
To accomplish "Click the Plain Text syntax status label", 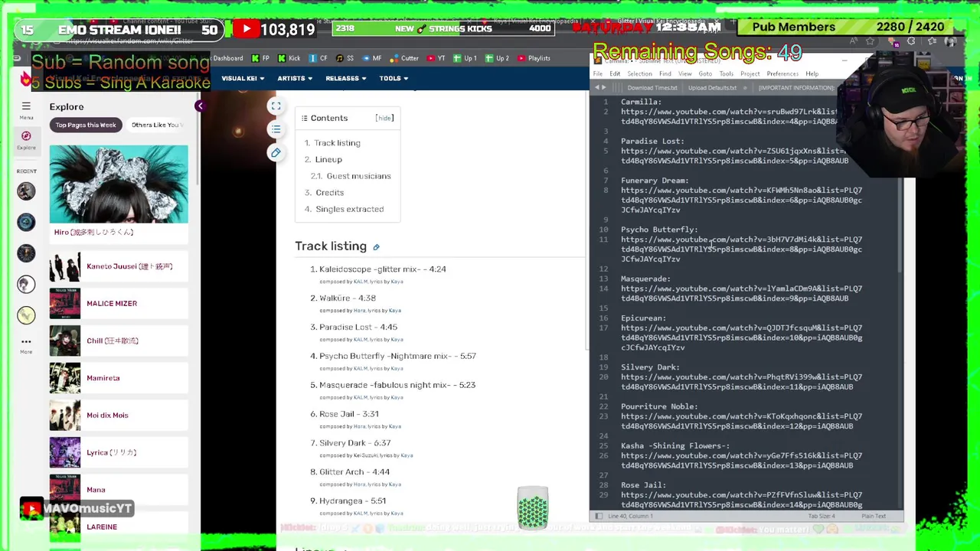I will tap(874, 517).
